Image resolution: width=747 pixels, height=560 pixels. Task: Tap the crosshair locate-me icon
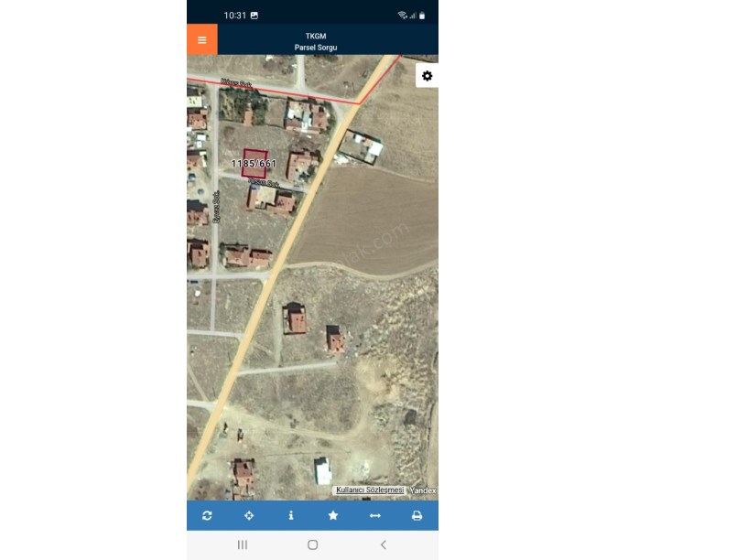249,515
